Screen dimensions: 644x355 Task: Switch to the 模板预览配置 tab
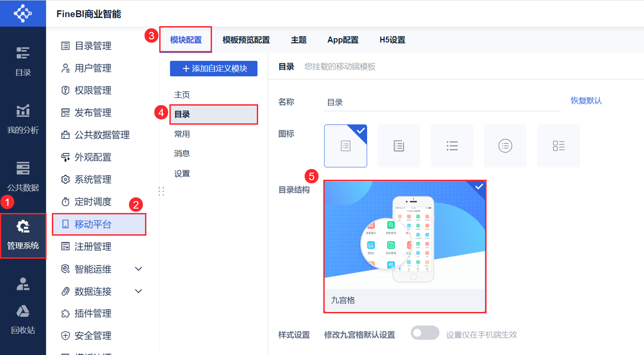point(246,39)
